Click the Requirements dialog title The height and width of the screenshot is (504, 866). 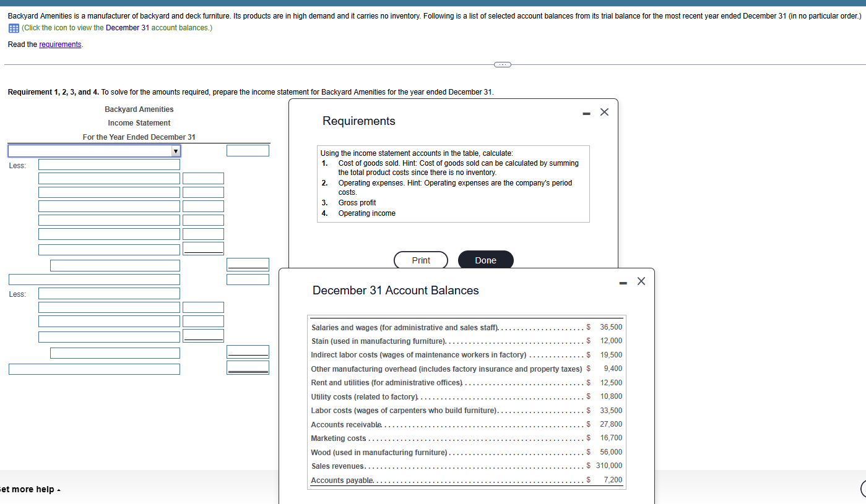click(359, 121)
